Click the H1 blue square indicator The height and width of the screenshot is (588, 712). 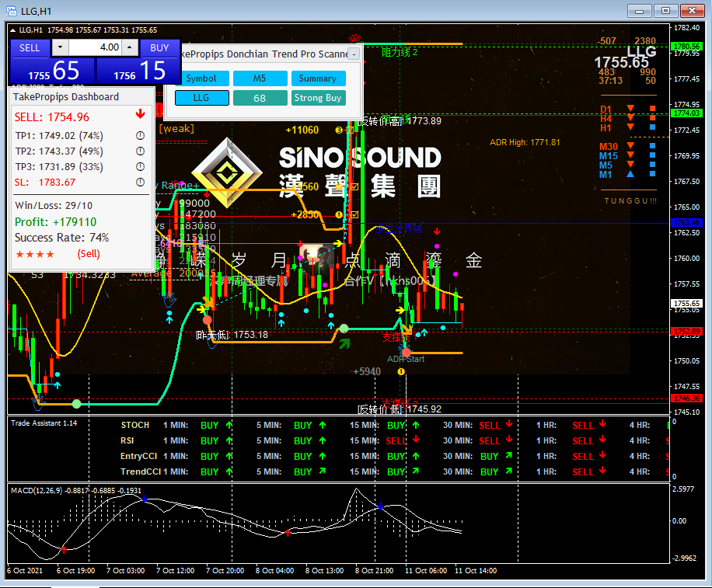click(652, 127)
